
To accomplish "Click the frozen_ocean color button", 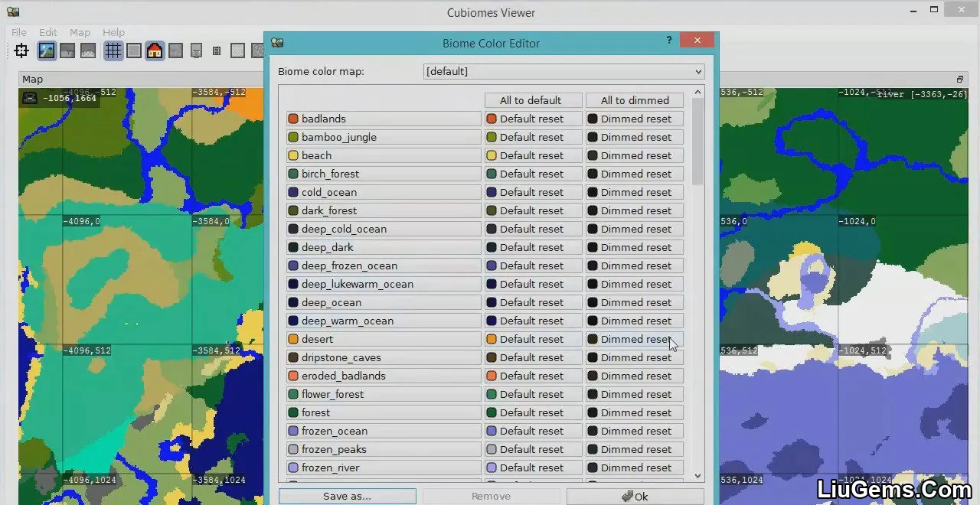I will (x=384, y=431).
